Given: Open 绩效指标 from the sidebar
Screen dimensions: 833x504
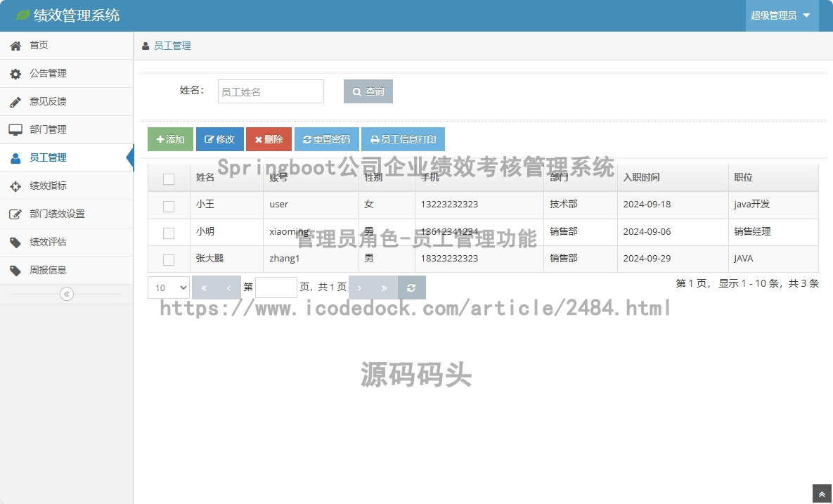Looking at the screenshot, I should (x=66, y=186).
